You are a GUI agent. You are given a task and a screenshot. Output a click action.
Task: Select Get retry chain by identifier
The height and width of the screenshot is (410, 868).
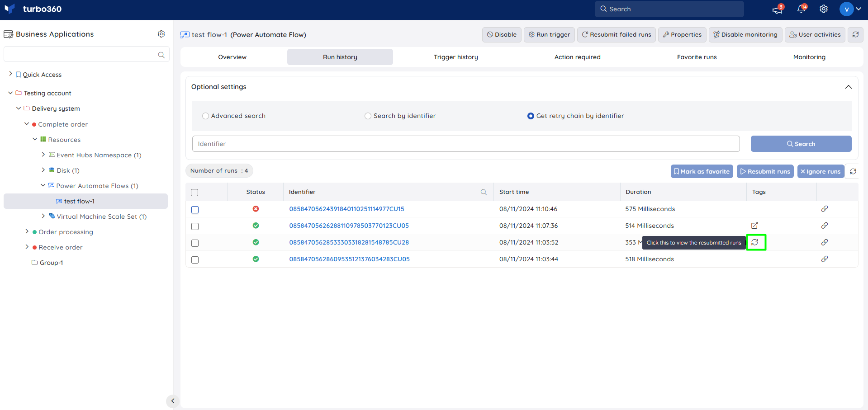(x=531, y=116)
